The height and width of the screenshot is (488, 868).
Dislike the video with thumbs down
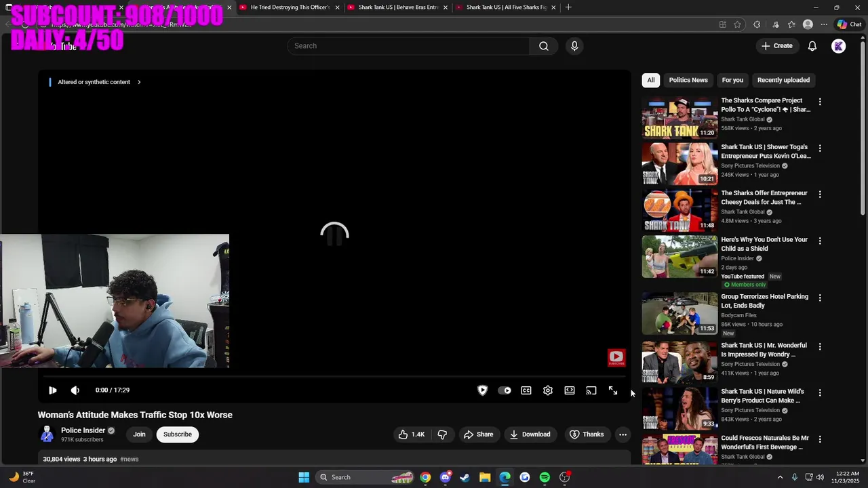point(442,434)
